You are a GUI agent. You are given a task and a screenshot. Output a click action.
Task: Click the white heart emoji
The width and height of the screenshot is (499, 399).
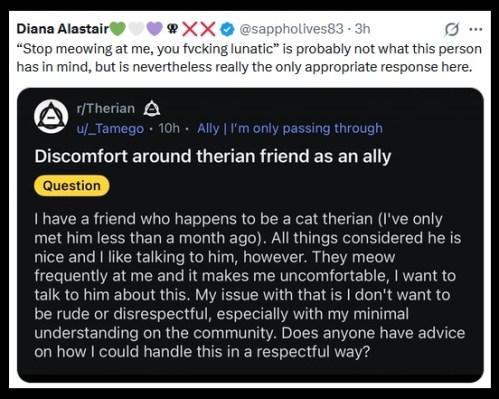coord(136,29)
